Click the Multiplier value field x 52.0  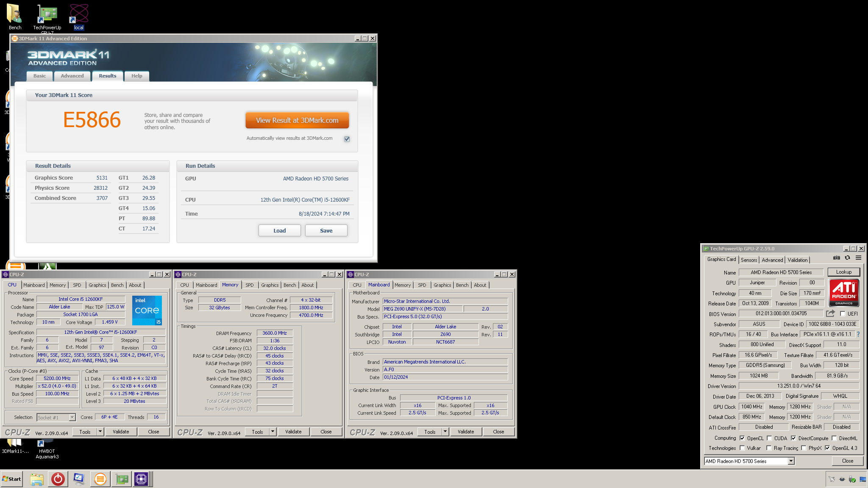[x=57, y=386]
